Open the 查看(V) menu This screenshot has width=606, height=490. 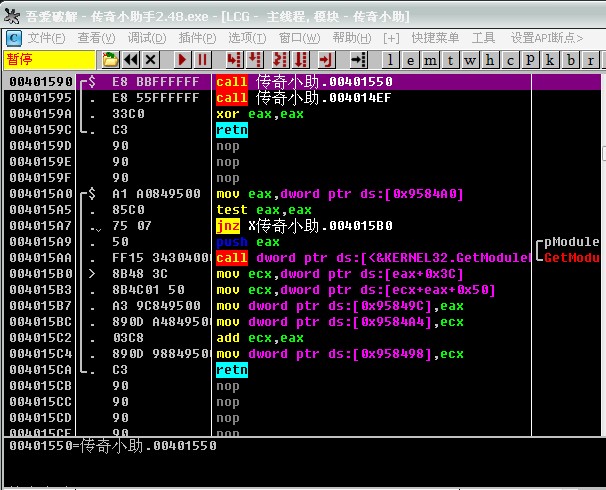96,38
